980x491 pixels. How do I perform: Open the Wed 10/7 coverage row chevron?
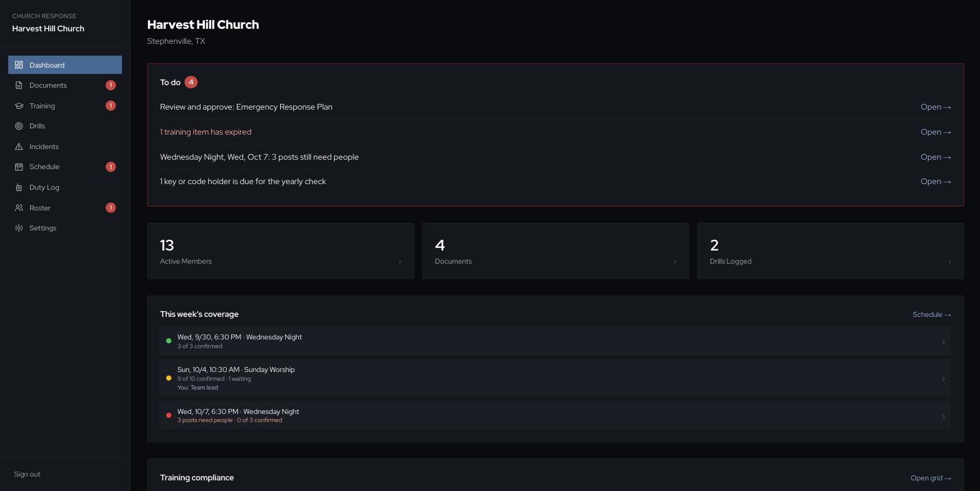(944, 416)
